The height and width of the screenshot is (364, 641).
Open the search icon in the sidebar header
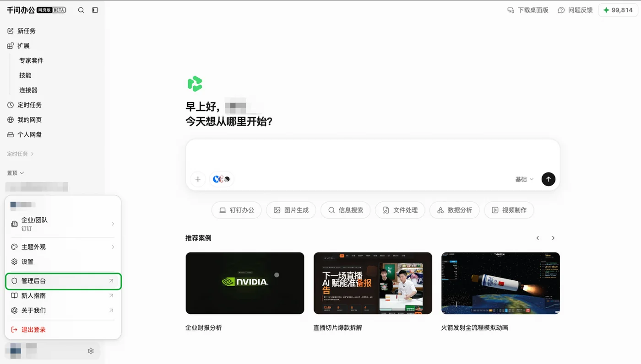coord(81,10)
